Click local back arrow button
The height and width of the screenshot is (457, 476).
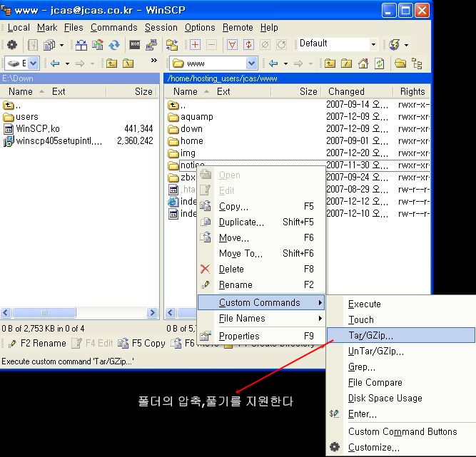coord(55,63)
